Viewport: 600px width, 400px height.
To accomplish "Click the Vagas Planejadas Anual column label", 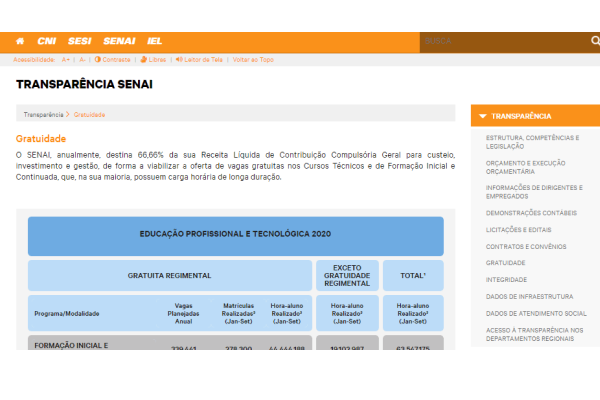I will tap(183, 313).
